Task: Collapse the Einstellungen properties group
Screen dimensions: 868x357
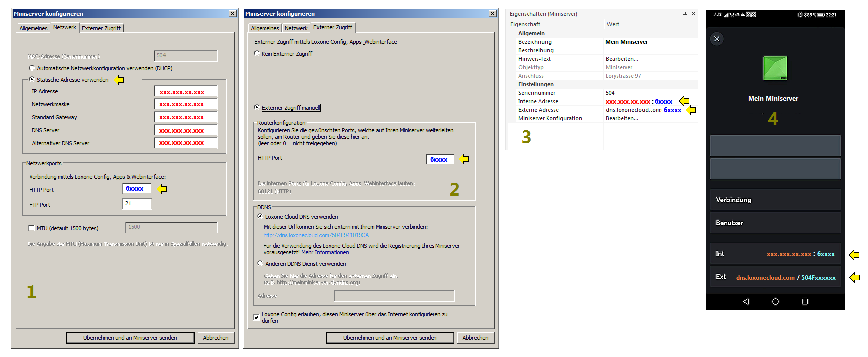Action: pyautogui.click(x=512, y=84)
